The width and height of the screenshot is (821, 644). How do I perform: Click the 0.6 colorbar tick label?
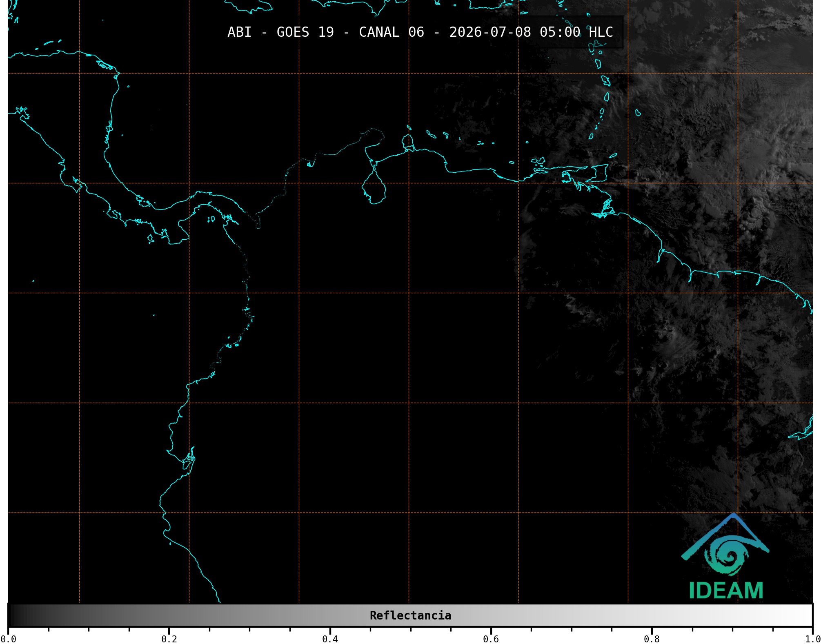click(491, 639)
